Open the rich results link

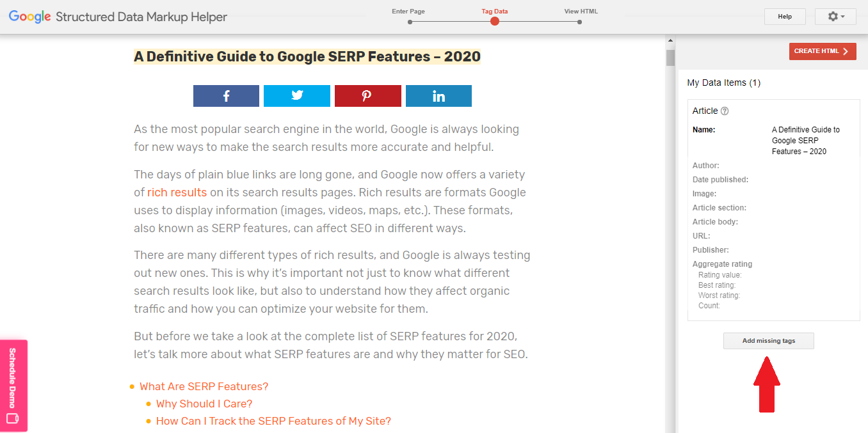click(177, 193)
